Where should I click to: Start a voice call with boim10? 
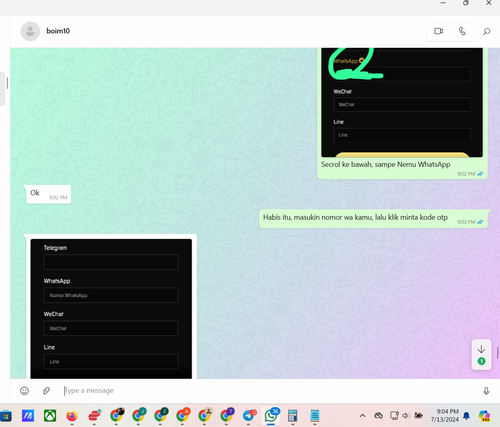tap(462, 31)
